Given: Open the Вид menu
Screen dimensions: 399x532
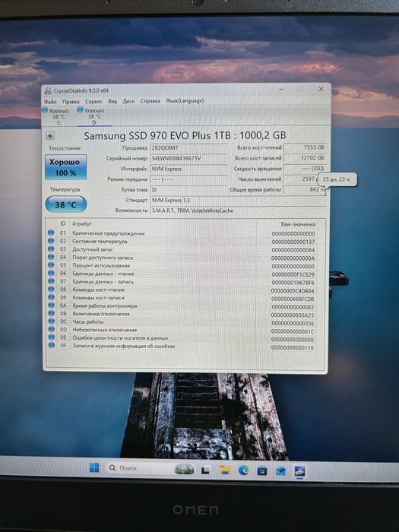Looking at the screenshot, I should [112, 101].
